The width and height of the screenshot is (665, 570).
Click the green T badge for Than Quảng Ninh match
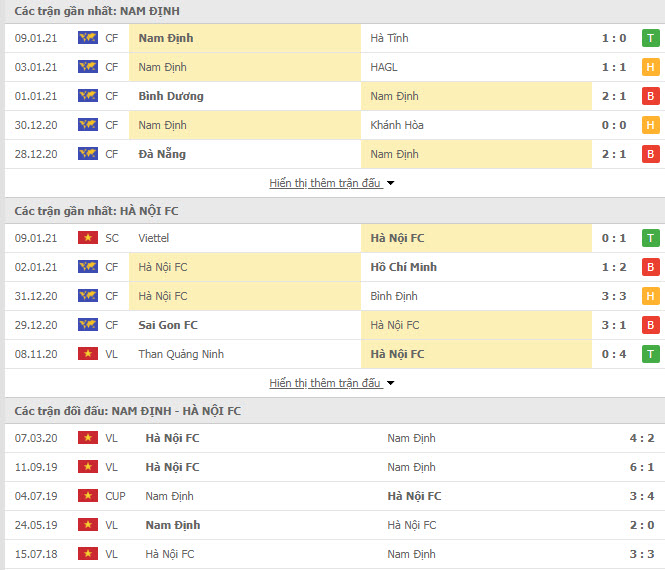click(x=651, y=354)
